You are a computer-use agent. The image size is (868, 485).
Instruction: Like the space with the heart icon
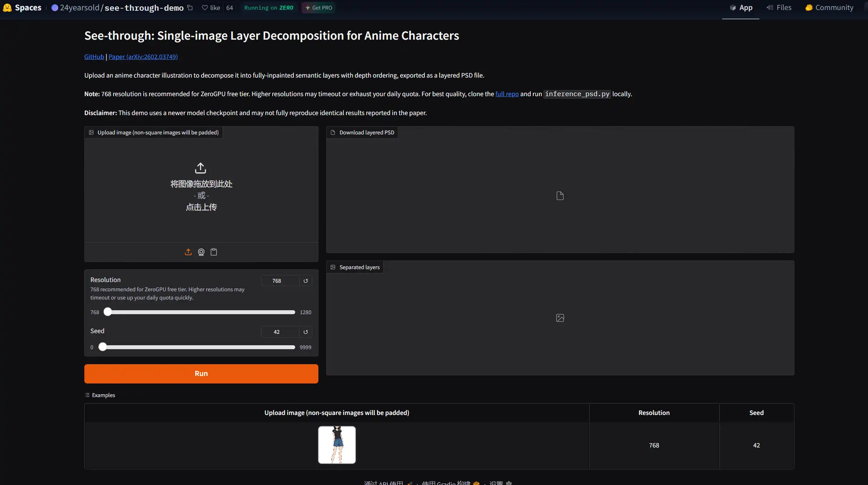click(x=205, y=8)
